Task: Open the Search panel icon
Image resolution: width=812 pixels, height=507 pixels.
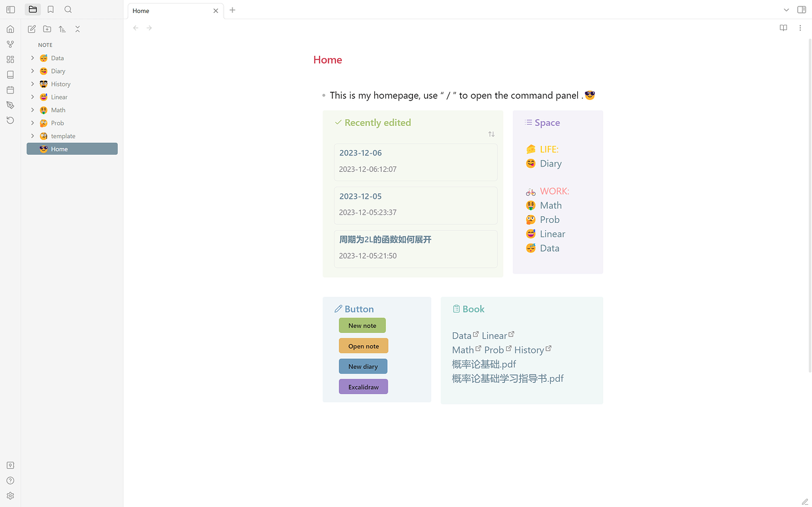Action: [68, 9]
